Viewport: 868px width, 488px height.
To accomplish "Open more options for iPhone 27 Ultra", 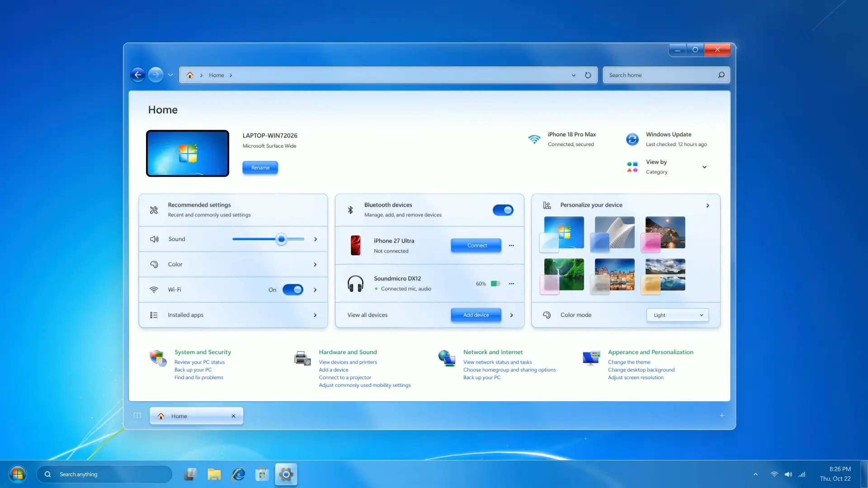I will (x=511, y=245).
